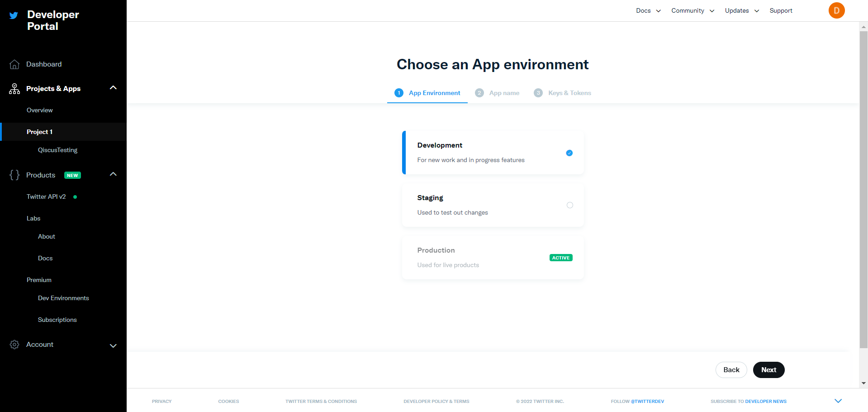The width and height of the screenshot is (868, 412).
Task: Select the Development environment radio button
Action: point(569,153)
